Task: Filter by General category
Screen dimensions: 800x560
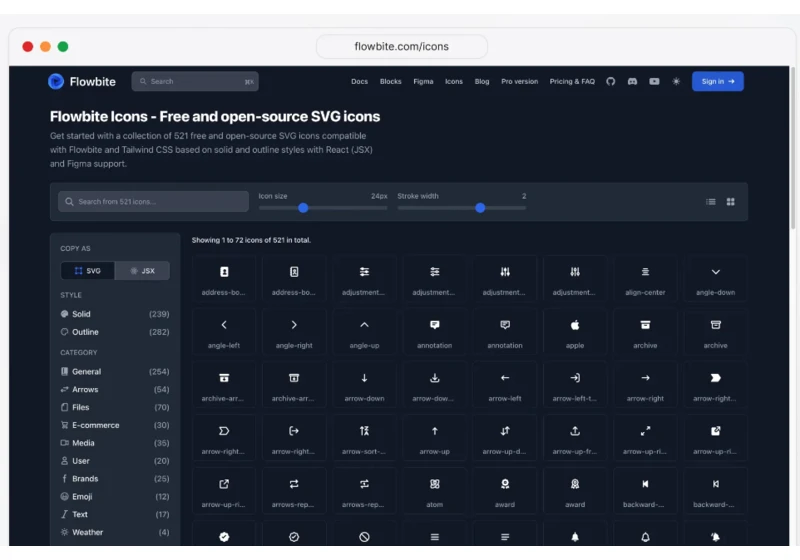Action: (x=115, y=372)
